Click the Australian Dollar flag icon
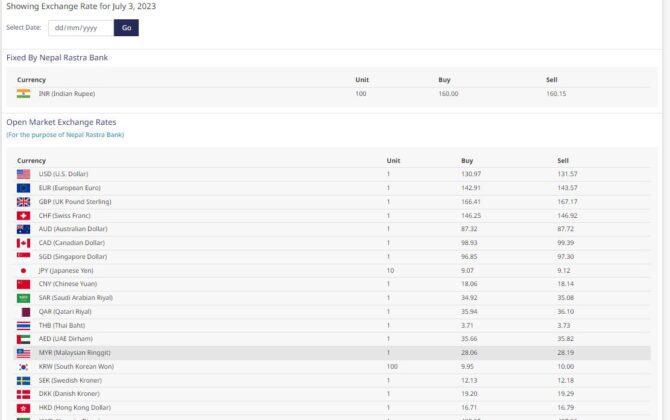670x420 pixels. 23,229
